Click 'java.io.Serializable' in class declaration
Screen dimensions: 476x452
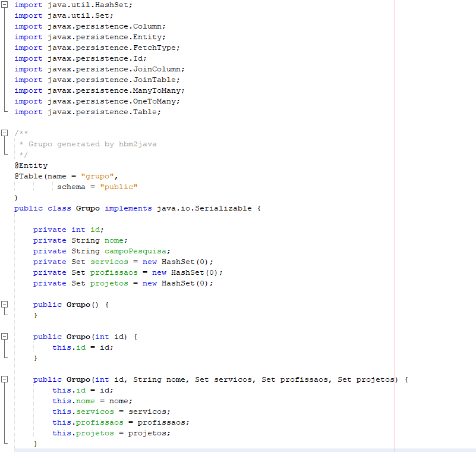[x=204, y=208]
